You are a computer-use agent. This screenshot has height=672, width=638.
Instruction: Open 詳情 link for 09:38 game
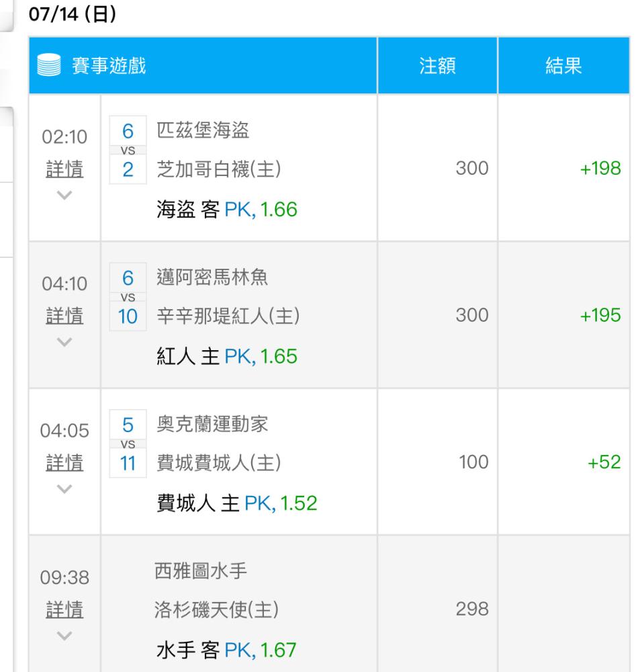coord(64,609)
